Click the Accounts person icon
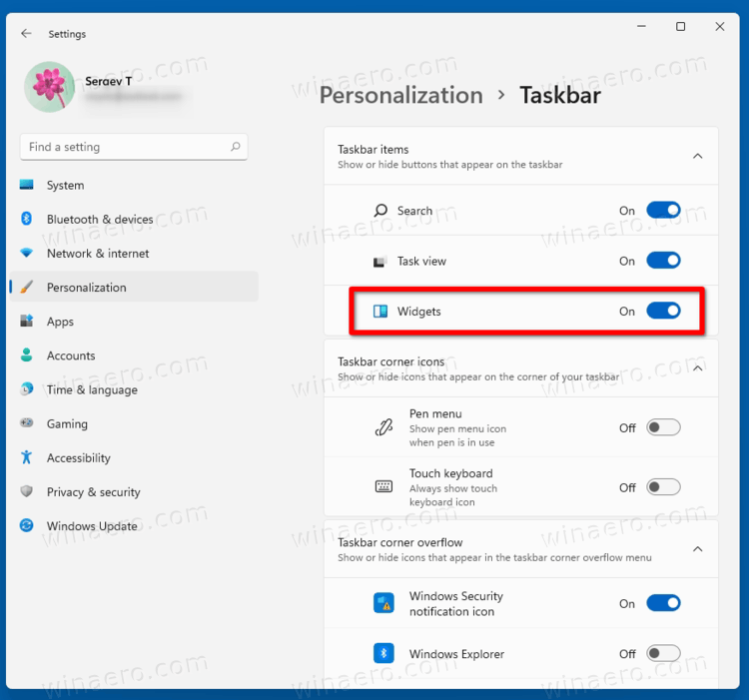Image resolution: width=749 pixels, height=700 pixels. point(27,354)
